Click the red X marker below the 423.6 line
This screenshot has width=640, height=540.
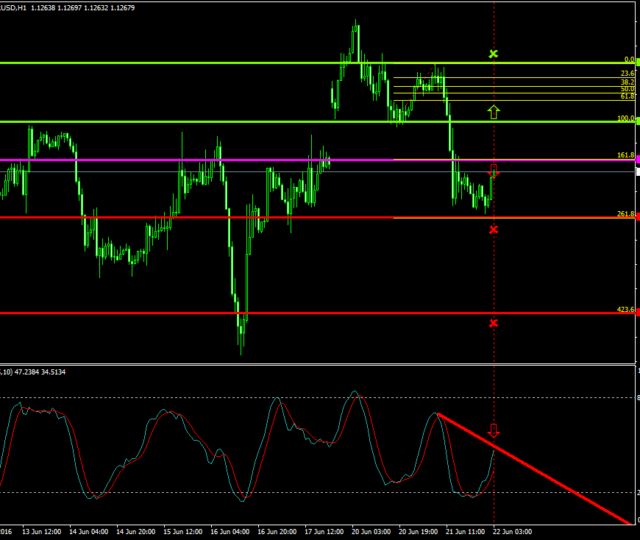(493, 322)
